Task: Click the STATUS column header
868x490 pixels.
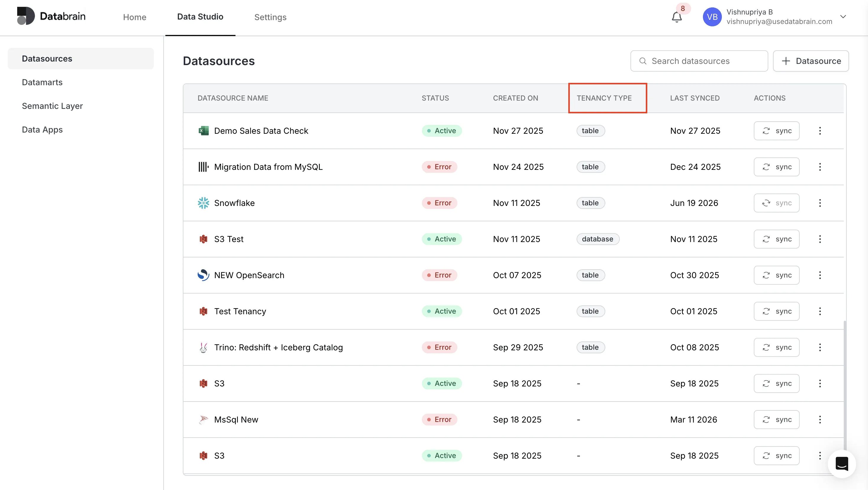Action: (x=435, y=98)
